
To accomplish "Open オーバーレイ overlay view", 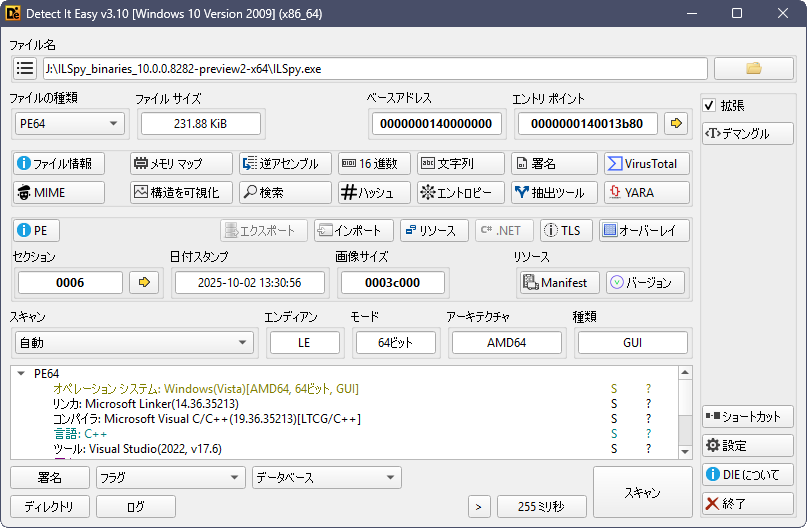I will point(644,231).
